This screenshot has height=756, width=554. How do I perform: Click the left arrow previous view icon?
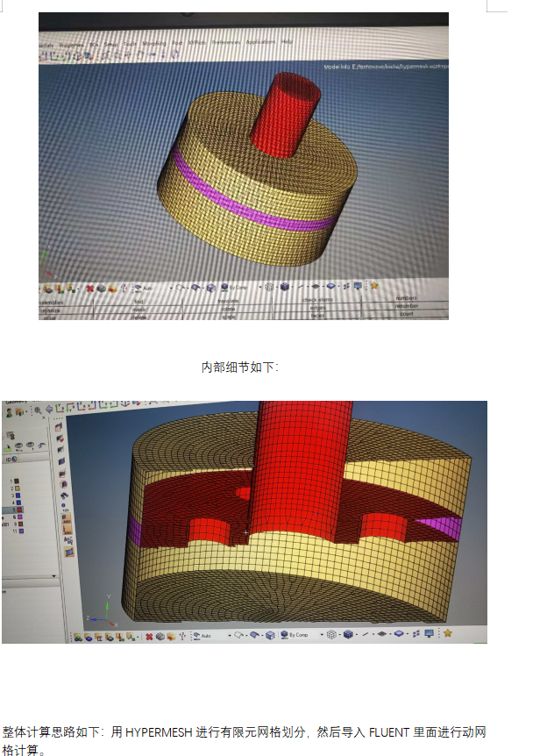pos(49,410)
